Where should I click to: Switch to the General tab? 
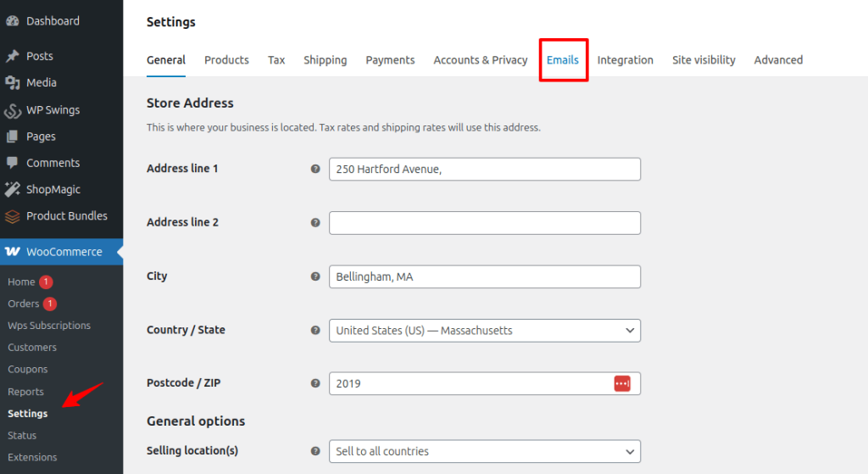pyautogui.click(x=166, y=60)
